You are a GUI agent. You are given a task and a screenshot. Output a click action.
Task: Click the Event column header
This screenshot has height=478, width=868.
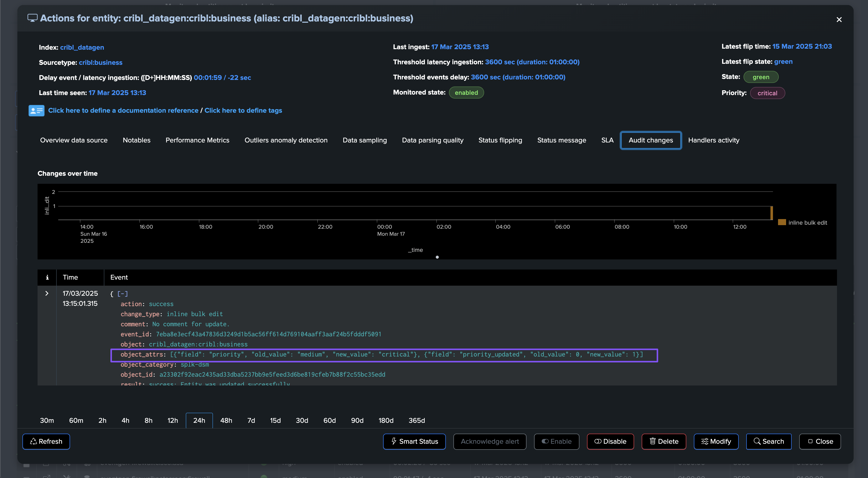click(119, 277)
